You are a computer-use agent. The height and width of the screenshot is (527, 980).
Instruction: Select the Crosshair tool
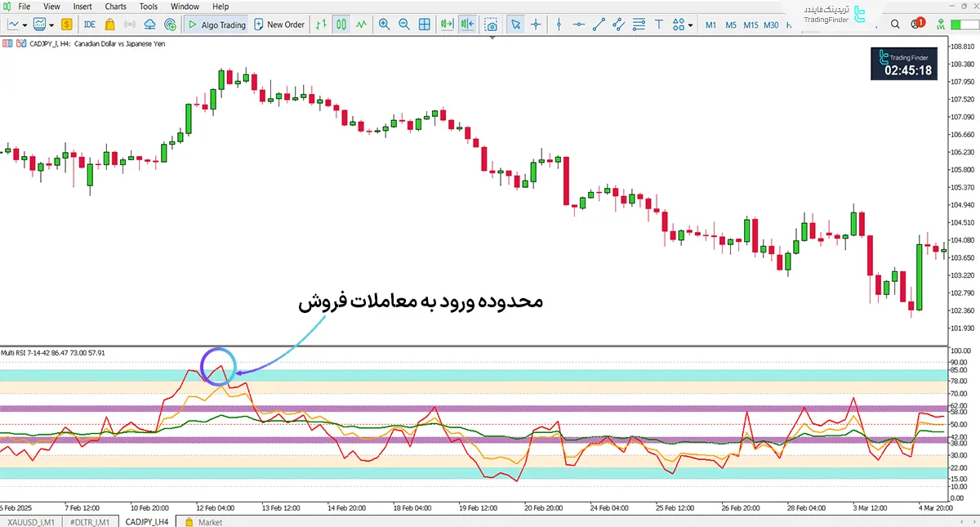[x=535, y=25]
